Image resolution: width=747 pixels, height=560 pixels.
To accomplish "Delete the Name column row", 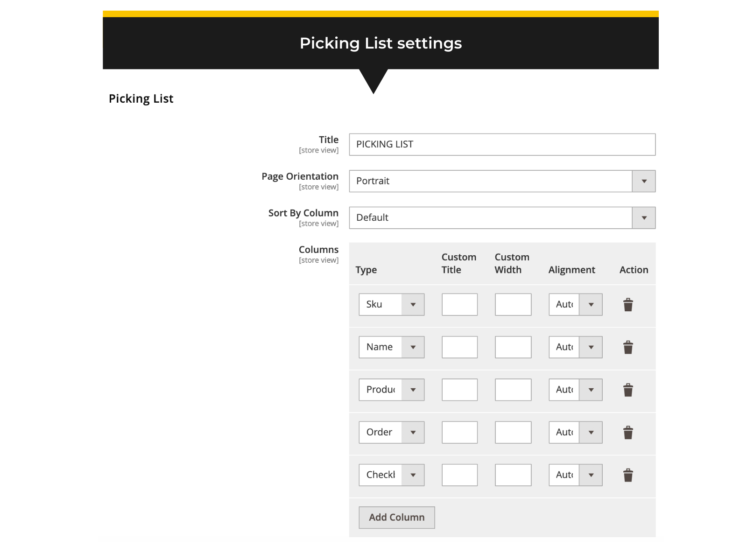I will 628,347.
